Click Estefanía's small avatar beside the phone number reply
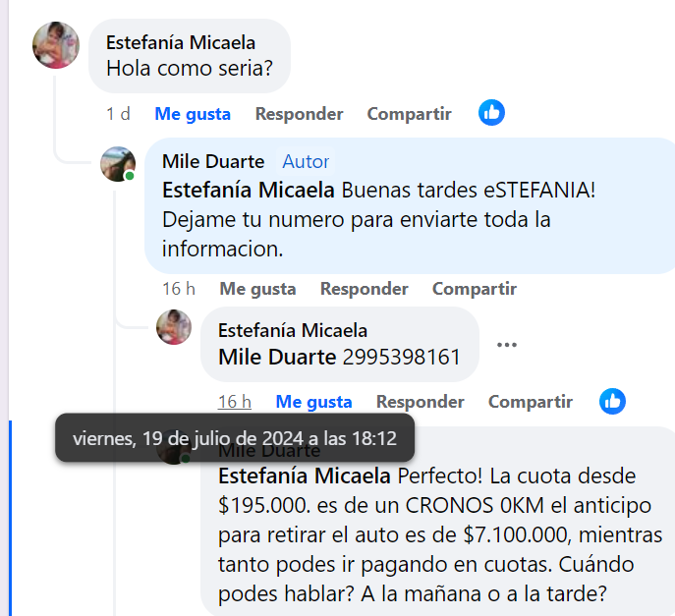This screenshot has height=616, width=675. click(174, 327)
